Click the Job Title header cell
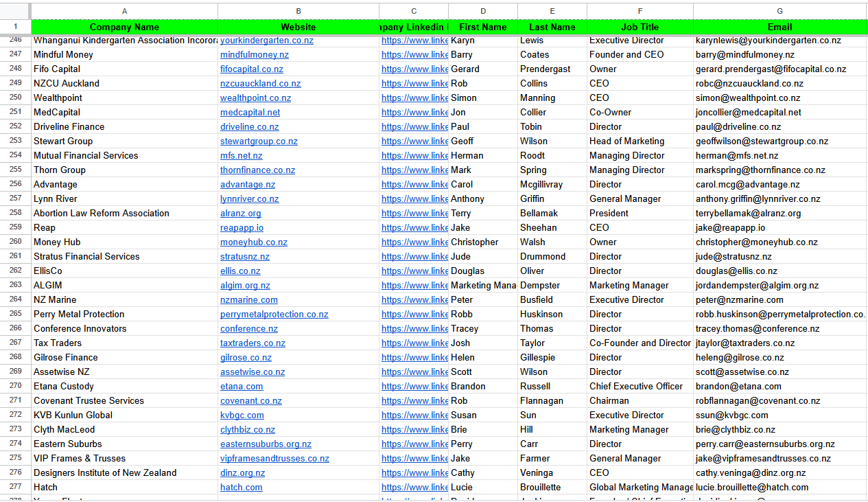Viewport: 868px width, 502px height. click(640, 27)
